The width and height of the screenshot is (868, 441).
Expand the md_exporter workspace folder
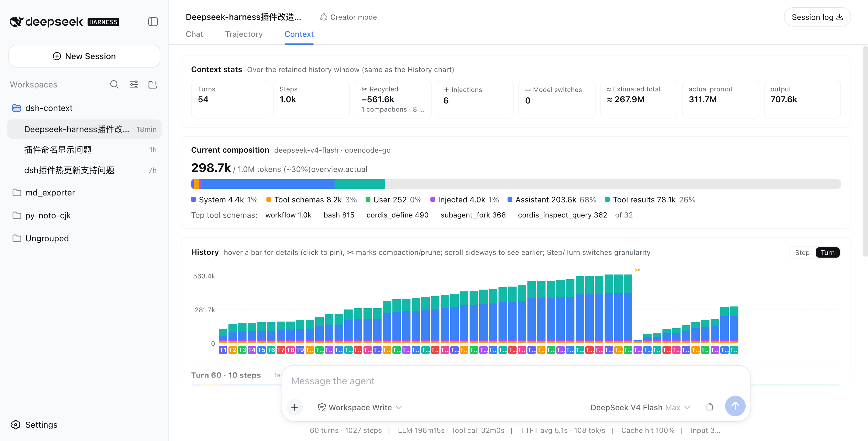(84, 192)
